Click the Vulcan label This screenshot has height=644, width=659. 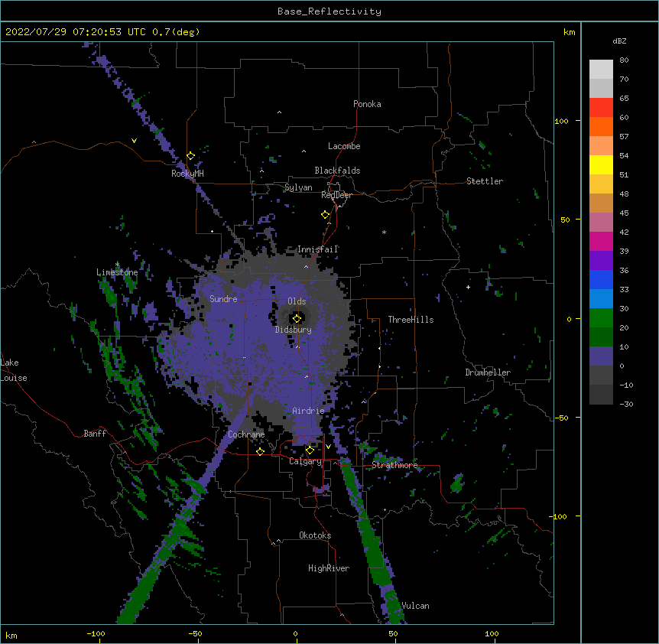[415, 606]
